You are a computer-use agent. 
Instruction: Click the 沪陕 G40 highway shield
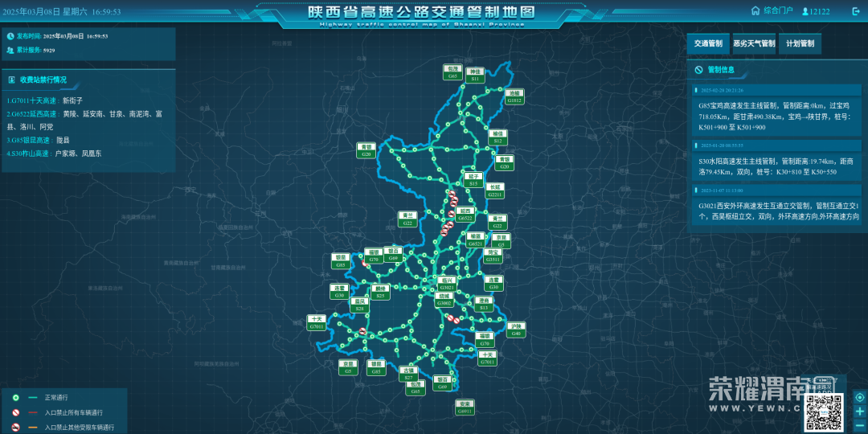click(516, 330)
